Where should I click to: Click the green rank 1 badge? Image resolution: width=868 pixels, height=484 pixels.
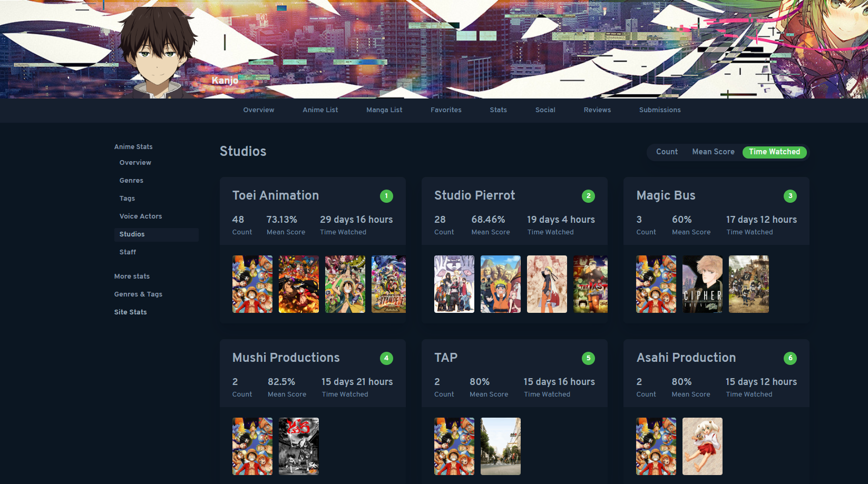(386, 196)
